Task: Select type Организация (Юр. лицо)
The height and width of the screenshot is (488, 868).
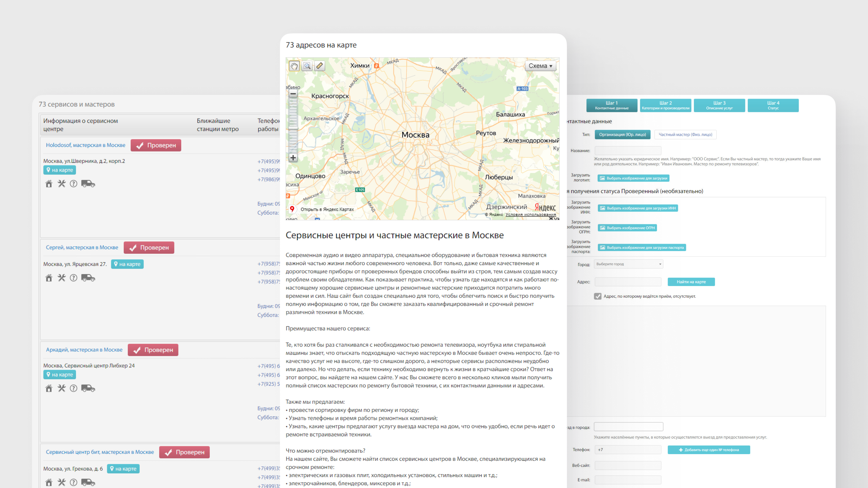Action: click(x=622, y=134)
